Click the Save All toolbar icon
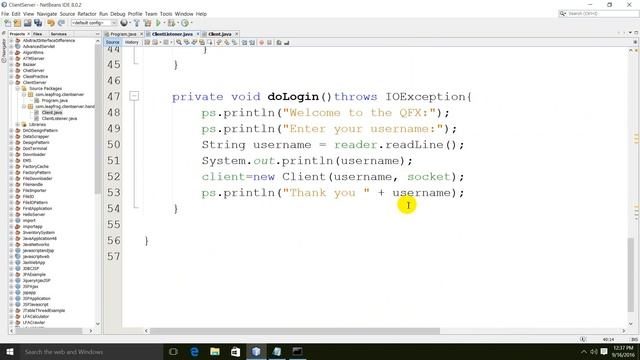 point(38,23)
